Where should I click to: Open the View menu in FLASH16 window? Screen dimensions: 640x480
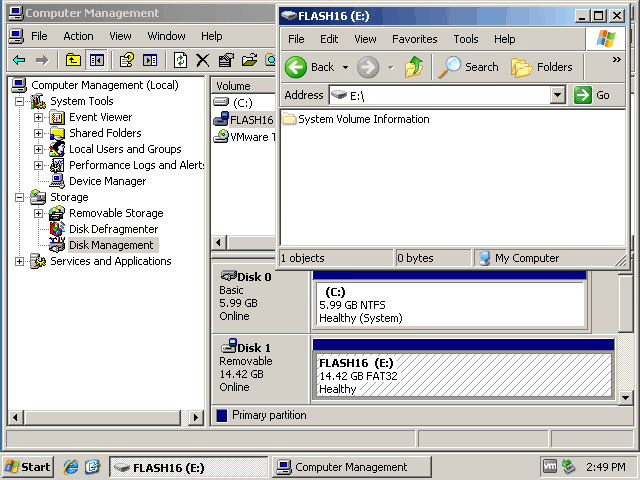pos(365,39)
